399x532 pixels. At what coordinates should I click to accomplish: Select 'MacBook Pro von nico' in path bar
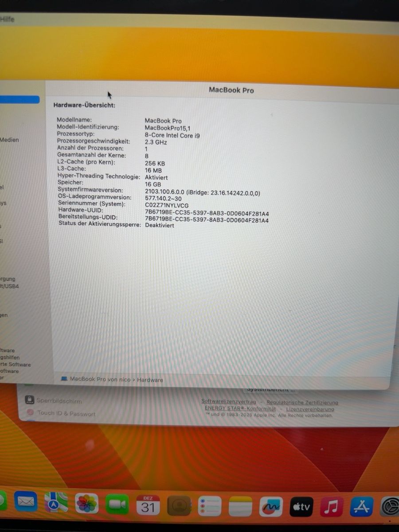[100, 379]
